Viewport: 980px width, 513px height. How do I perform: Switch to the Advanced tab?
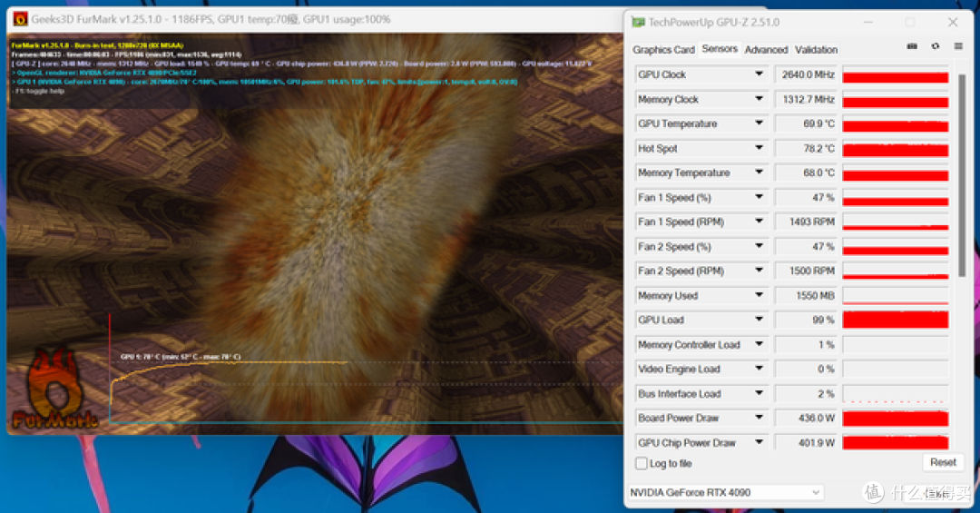click(x=766, y=49)
